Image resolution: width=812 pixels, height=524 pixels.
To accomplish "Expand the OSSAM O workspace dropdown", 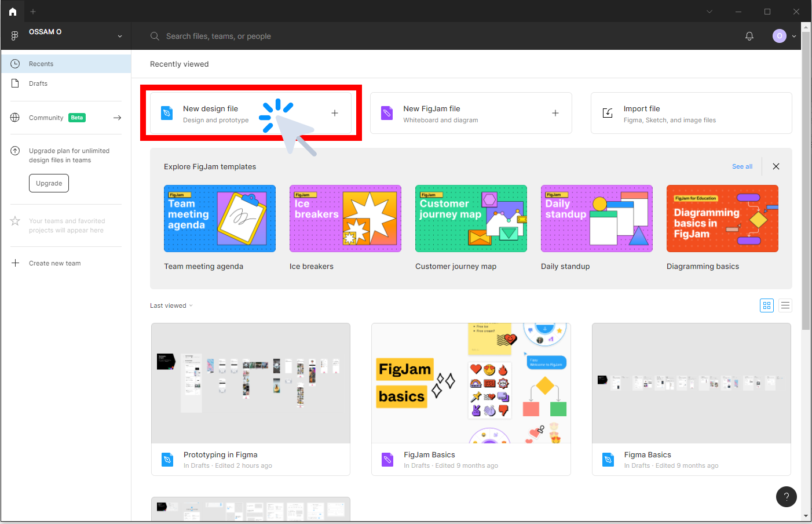I will click(x=120, y=36).
